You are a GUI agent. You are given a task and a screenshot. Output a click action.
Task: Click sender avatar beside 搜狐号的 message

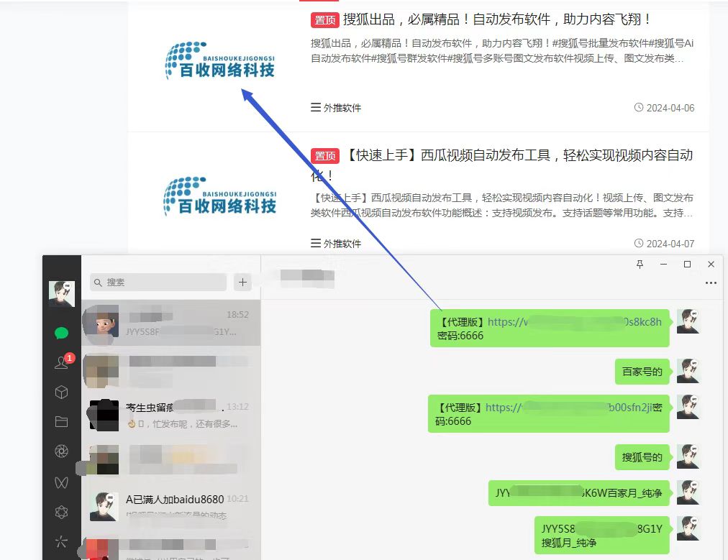pos(688,457)
